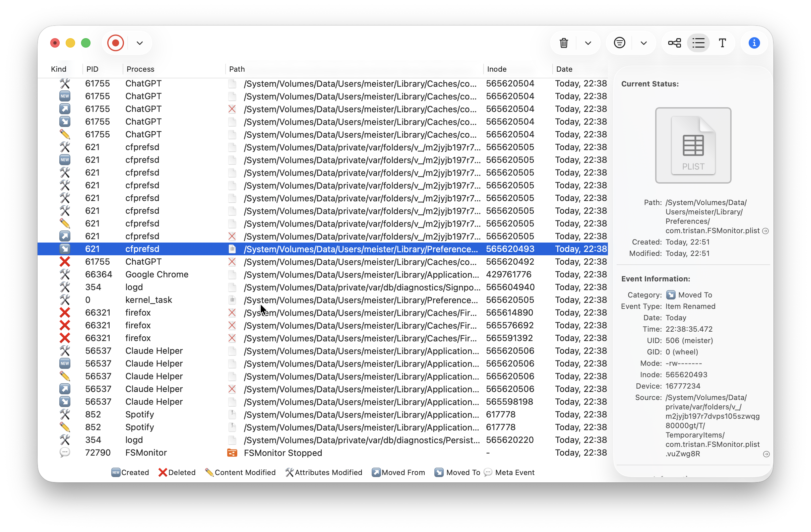The height and width of the screenshot is (532, 811).
Task: Select the Google Chrome event row
Action: pyautogui.click(x=322, y=274)
